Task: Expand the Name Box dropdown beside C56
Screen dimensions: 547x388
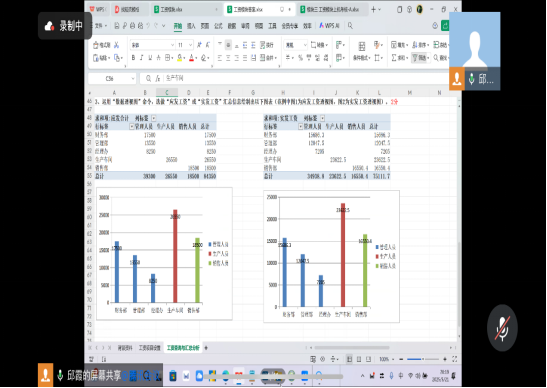Action: 133,79
